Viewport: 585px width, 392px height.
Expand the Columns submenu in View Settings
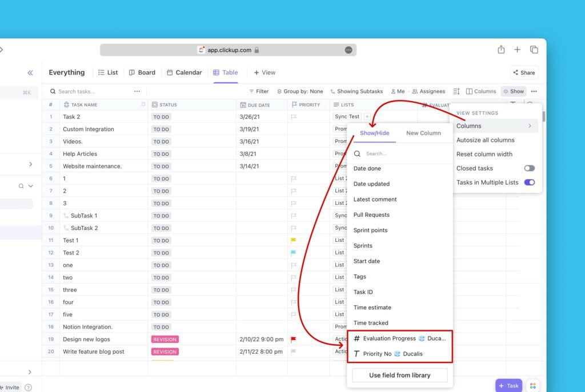point(495,126)
